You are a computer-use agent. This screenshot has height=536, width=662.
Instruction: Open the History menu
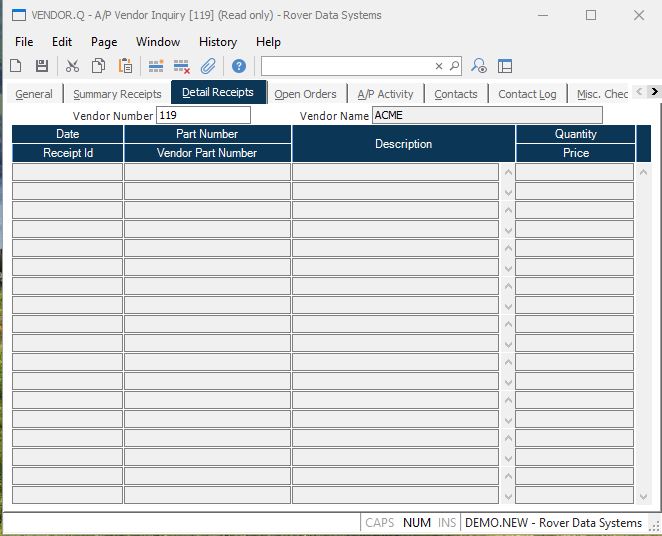point(217,42)
